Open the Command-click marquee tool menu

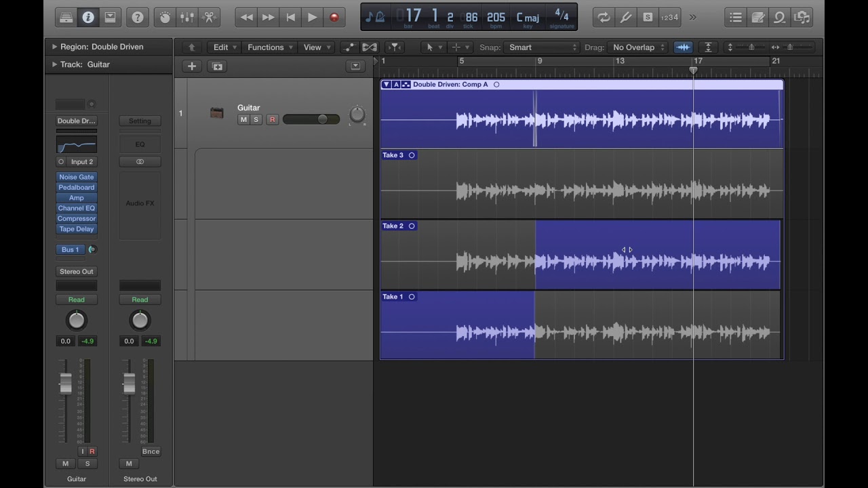click(459, 47)
